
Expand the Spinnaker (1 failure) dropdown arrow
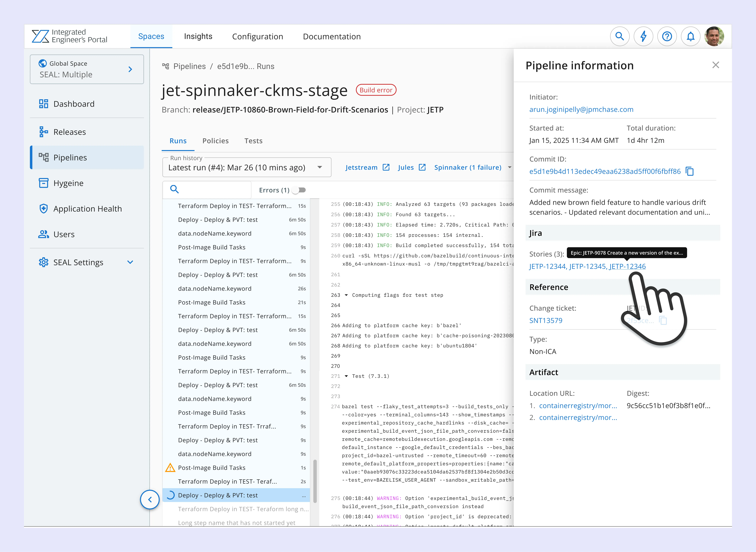510,167
